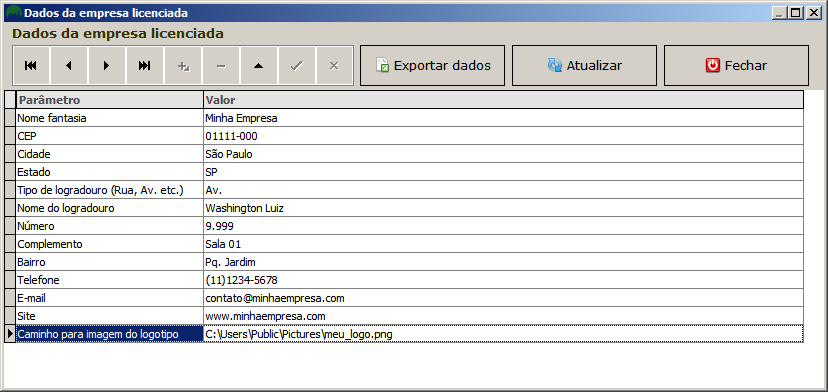Minimize the Dados da empresa licenciada window
The width and height of the screenshot is (828, 392).
pos(780,13)
